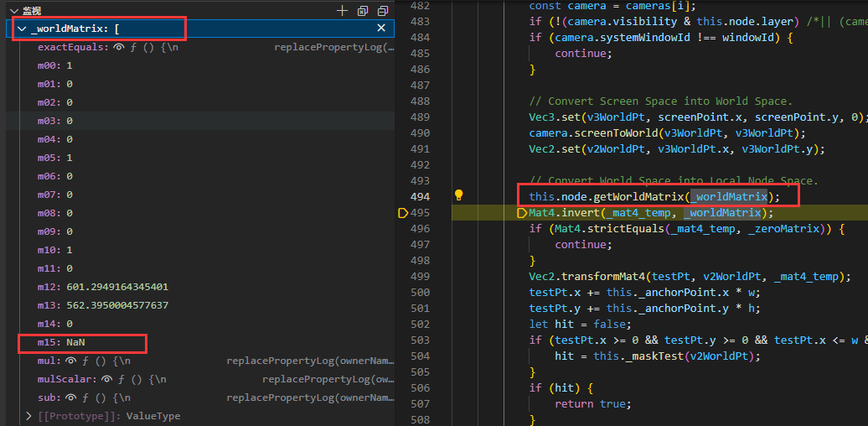
Task: Add a new watch expression with plus icon
Action: coord(343,11)
